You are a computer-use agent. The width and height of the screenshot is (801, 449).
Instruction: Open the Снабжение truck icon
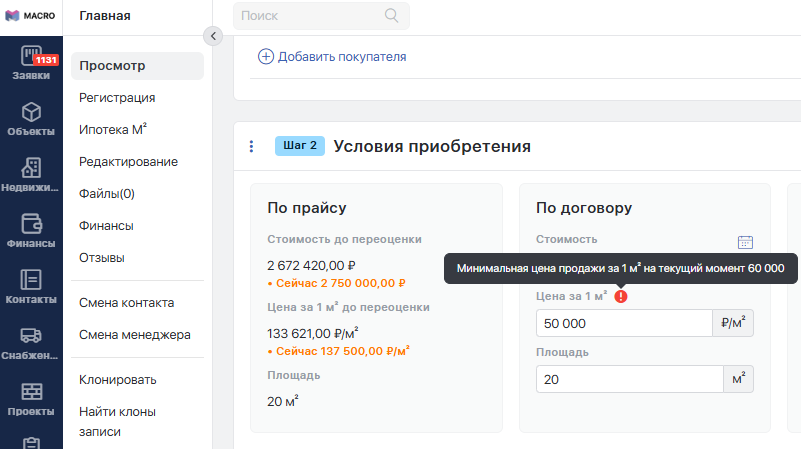pyautogui.click(x=31, y=337)
